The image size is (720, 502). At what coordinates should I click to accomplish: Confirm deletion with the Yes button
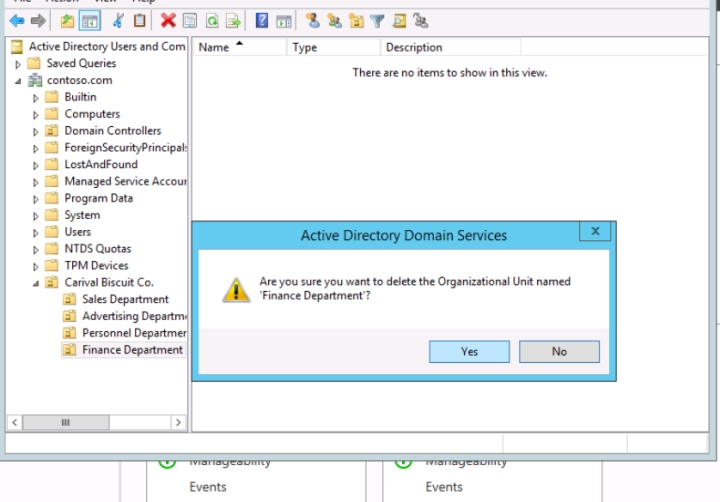tap(469, 351)
